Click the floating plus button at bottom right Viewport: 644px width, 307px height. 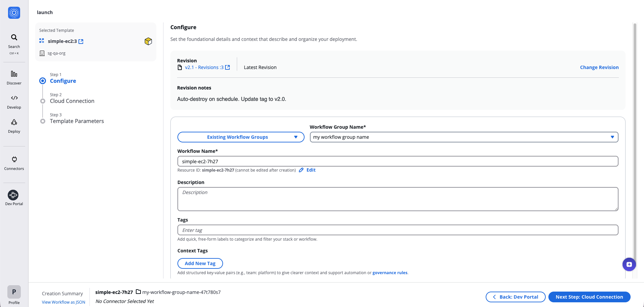click(x=629, y=264)
